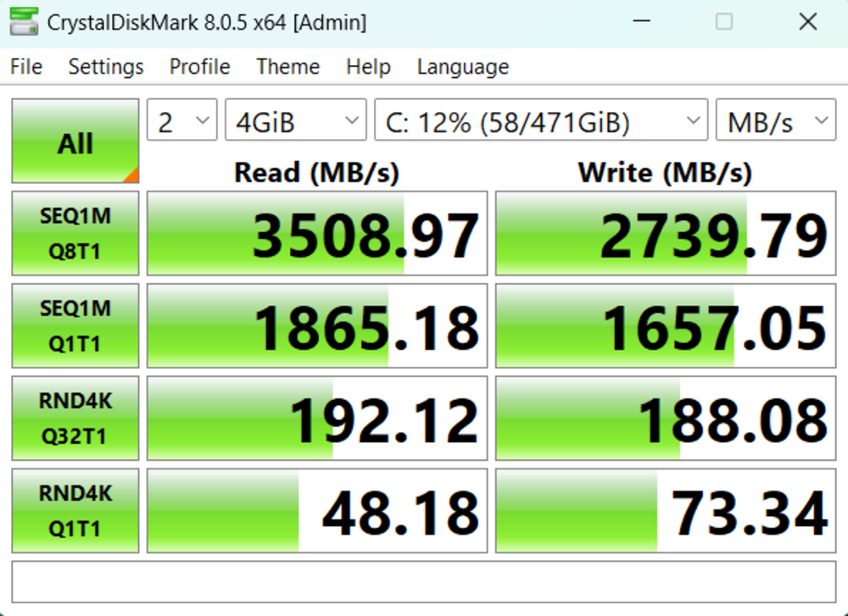Run the RND4K Q32T1 test
Screen dimensions: 848x616
click(x=75, y=419)
